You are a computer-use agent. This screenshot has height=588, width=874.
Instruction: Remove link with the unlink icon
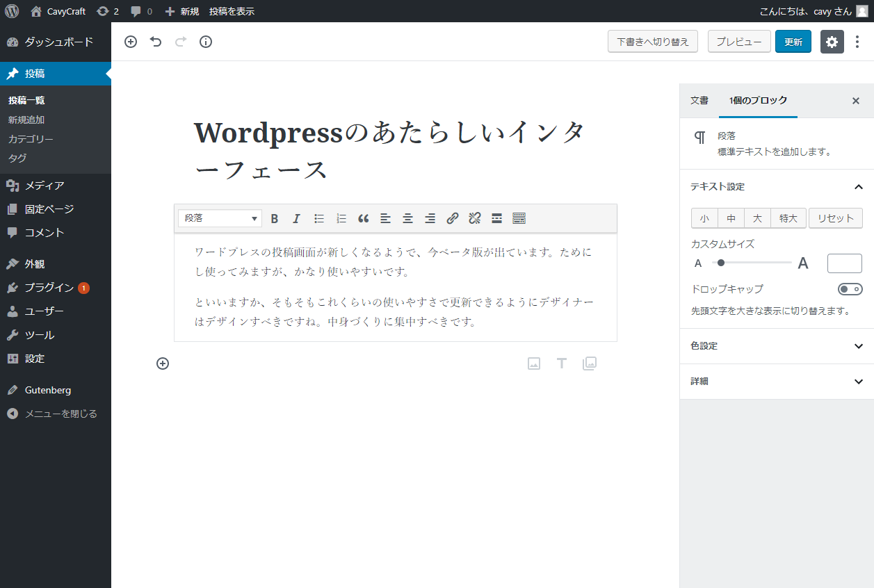[475, 218]
